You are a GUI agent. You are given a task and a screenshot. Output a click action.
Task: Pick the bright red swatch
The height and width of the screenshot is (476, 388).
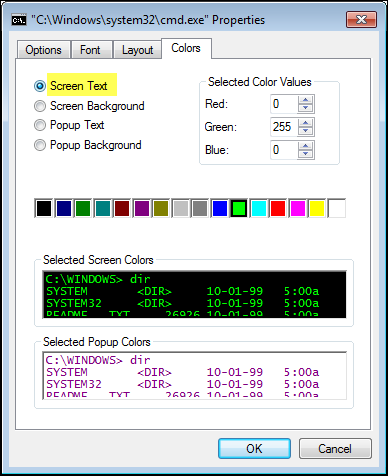(x=278, y=208)
